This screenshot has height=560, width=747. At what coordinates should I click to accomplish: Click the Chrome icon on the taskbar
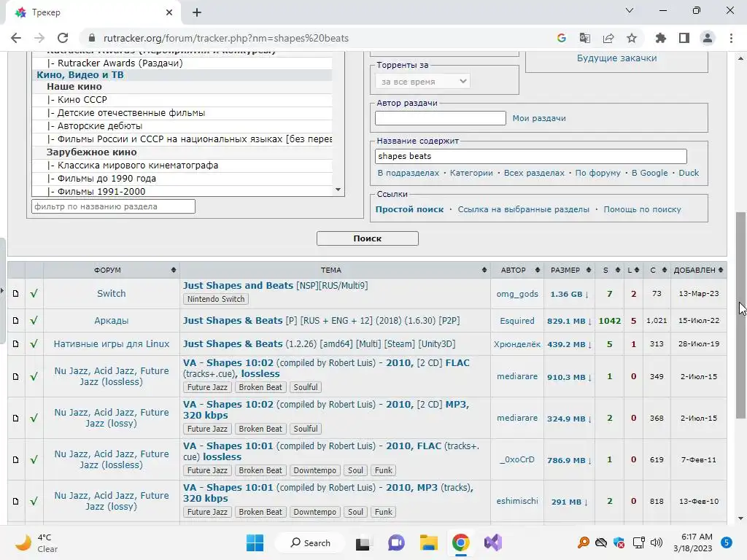point(461,542)
